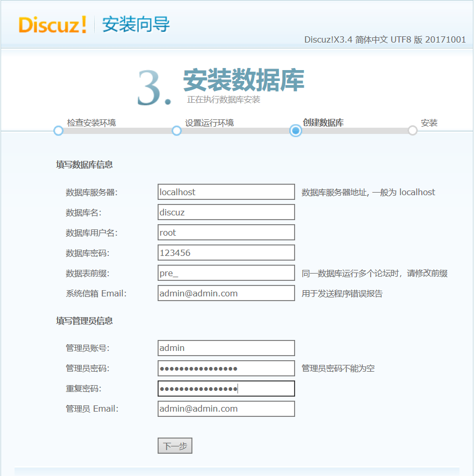
Task: Click the database name field containing discuz
Action: [226, 212]
